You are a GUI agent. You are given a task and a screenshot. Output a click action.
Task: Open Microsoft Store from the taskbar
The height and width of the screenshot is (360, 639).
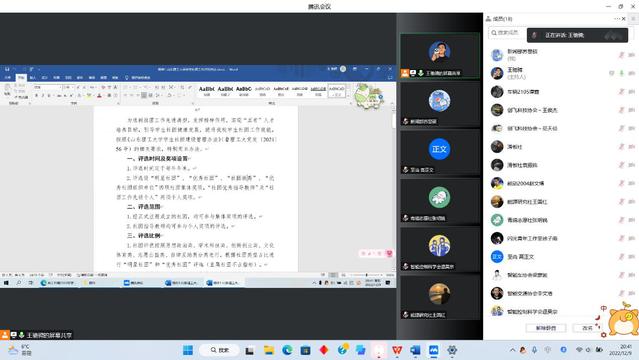tap(305, 350)
